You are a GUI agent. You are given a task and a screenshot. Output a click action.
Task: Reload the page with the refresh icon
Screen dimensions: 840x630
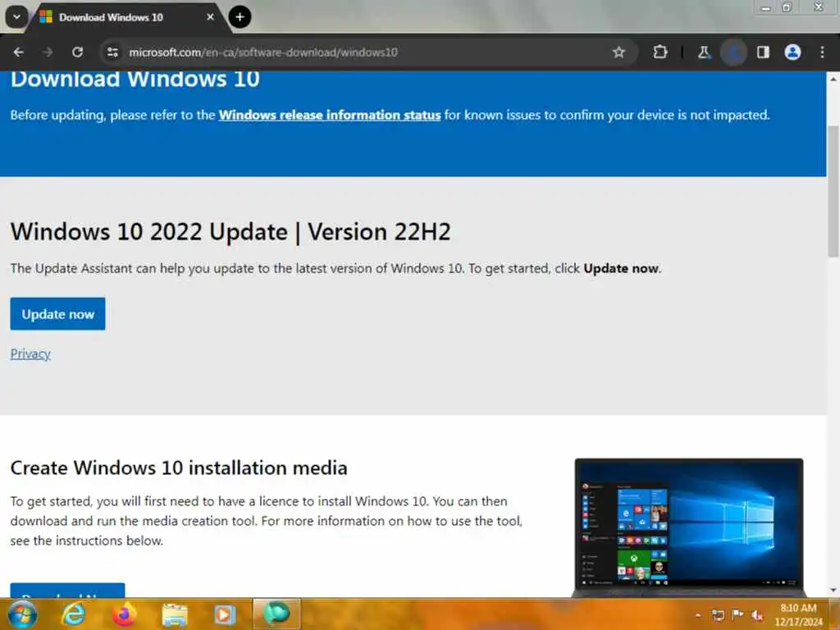[x=78, y=52]
